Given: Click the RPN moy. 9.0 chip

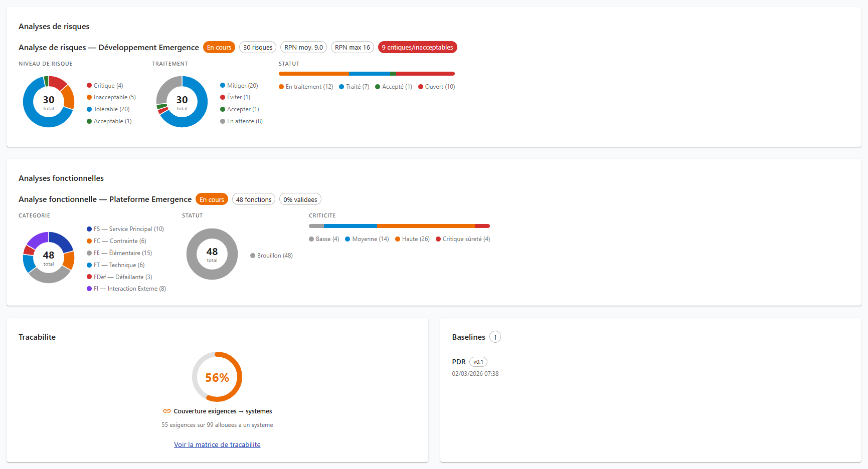Looking at the screenshot, I should pos(303,47).
